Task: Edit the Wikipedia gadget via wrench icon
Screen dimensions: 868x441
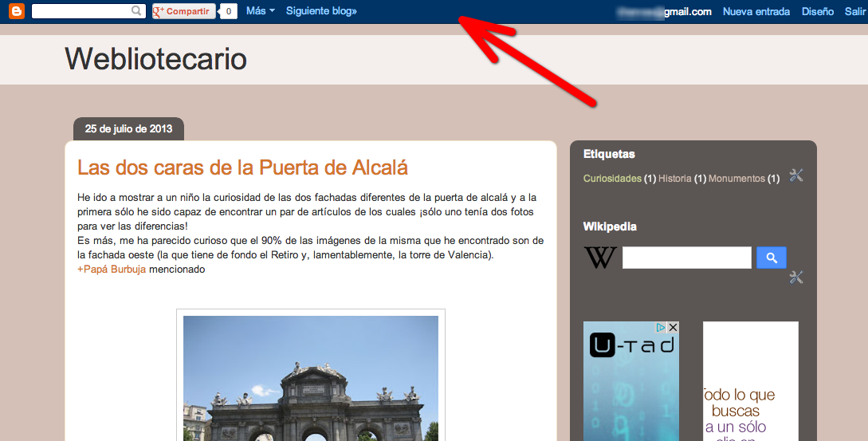Action: (x=796, y=277)
